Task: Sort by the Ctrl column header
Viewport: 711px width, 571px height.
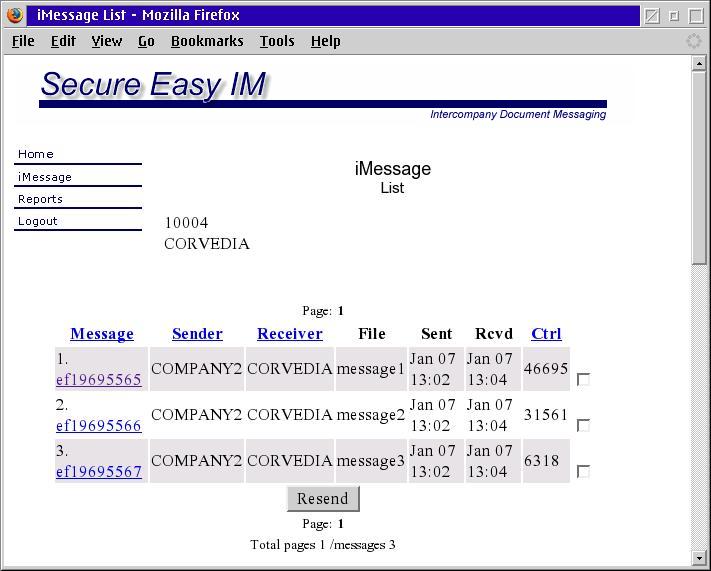Action: pos(546,334)
